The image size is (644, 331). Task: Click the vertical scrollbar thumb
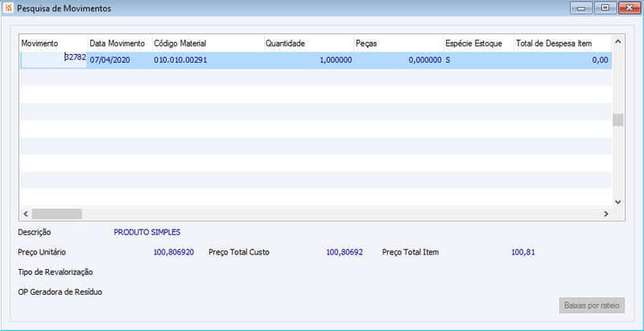pyautogui.click(x=618, y=120)
